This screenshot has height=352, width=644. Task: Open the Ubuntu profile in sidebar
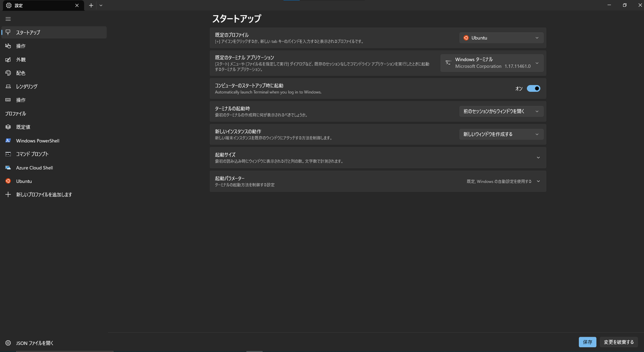pos(23,181)
